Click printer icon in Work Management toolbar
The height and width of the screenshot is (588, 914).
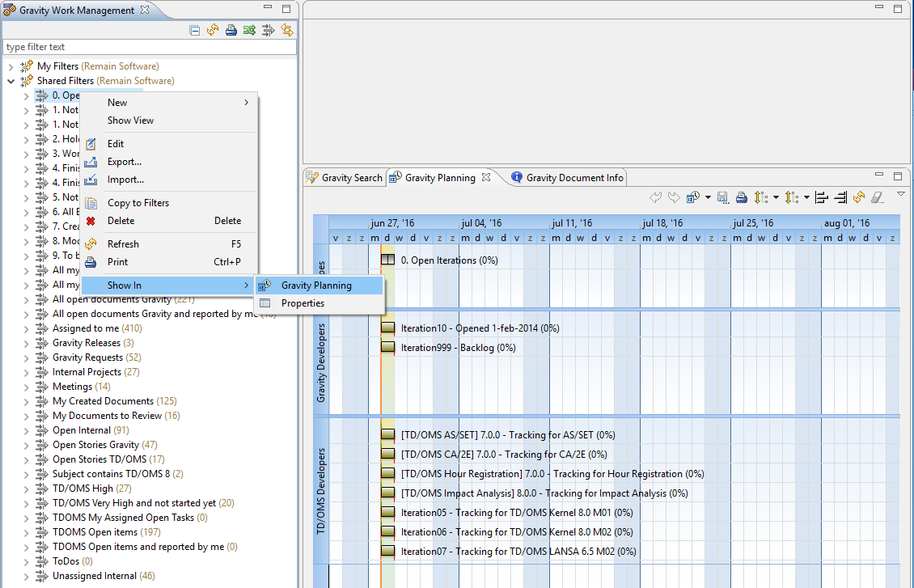pos(231,31)
